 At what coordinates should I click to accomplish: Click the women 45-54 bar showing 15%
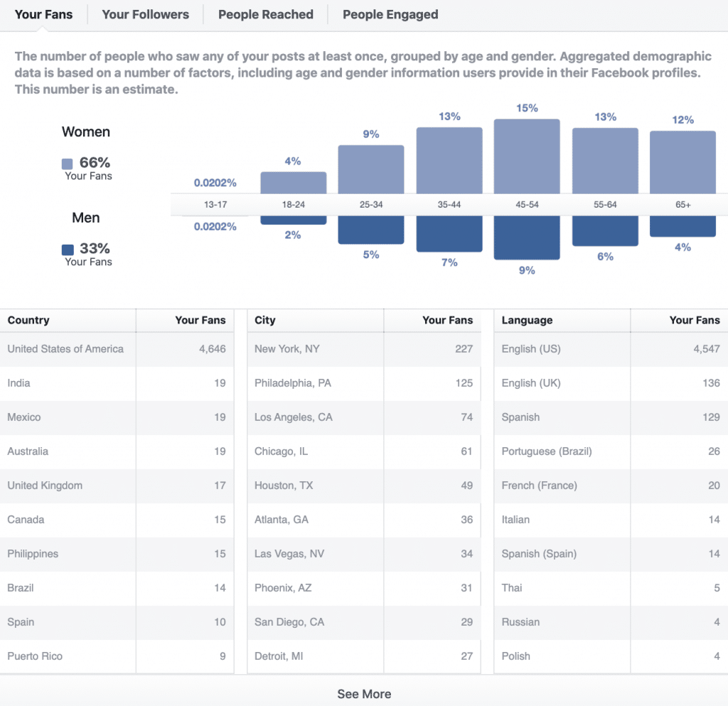point(527,156)
